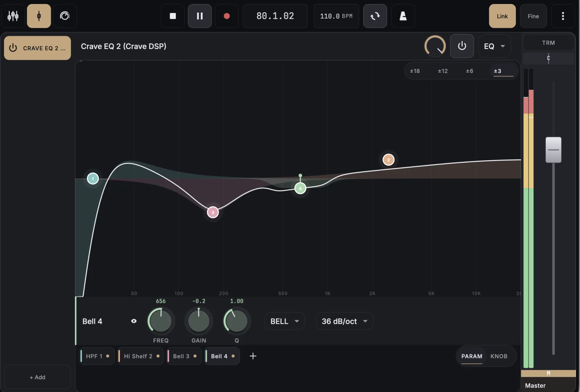
Task: Select the Bell 4 band tab
Action: pos(222,356)
